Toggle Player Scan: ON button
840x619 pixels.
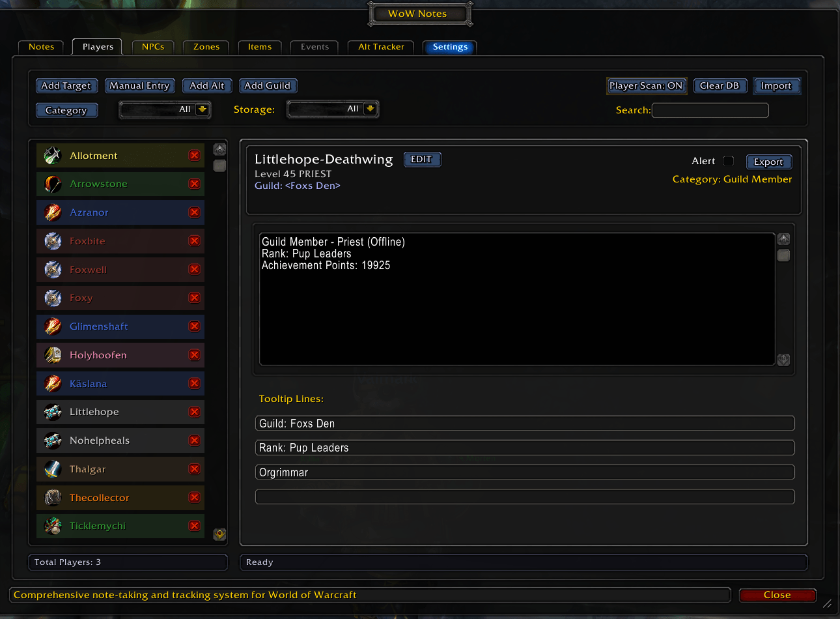[x=646, y=86]
